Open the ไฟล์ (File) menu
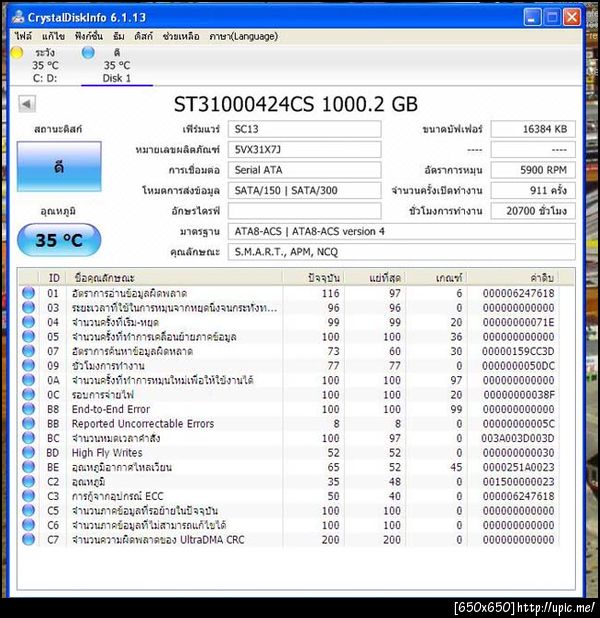Image resolution: width=600 pixels, height=618 pixels. (x=24, y=36)
